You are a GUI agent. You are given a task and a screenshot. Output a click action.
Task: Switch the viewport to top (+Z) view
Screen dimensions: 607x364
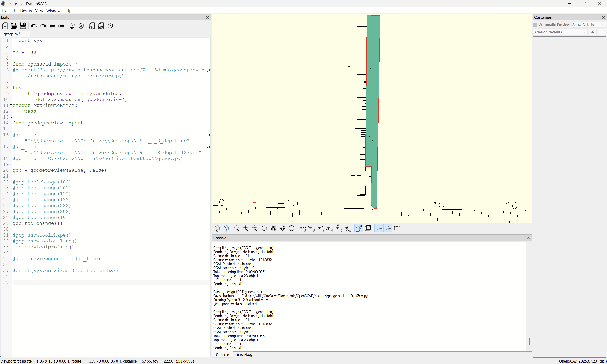point(339,228)
